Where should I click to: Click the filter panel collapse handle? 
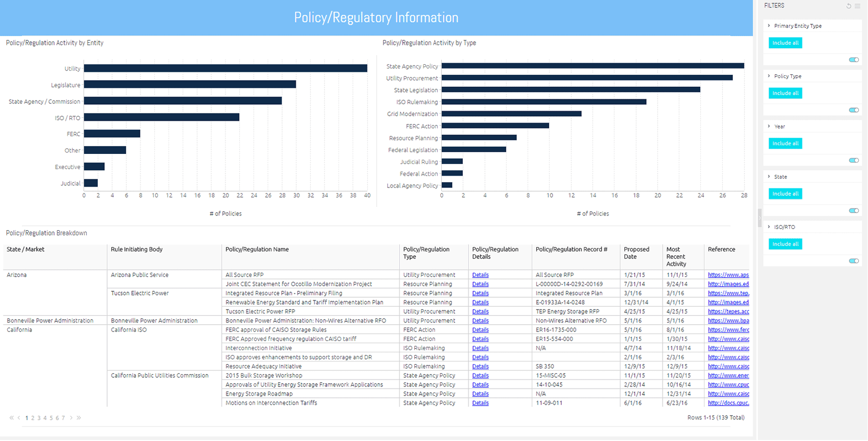(x=759, y=218)
